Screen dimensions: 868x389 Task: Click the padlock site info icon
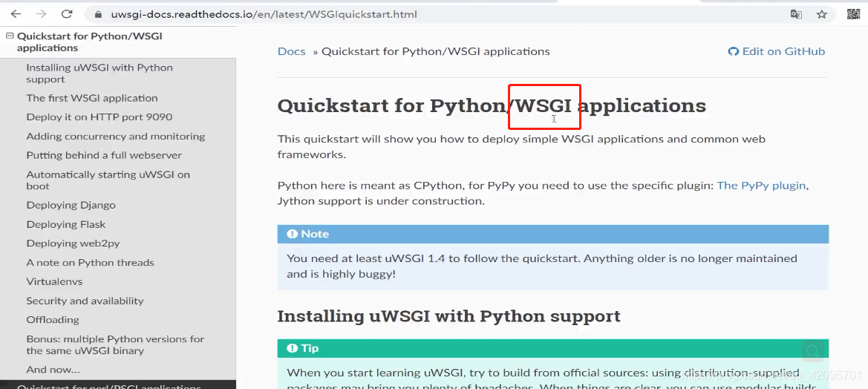point(99,14)
